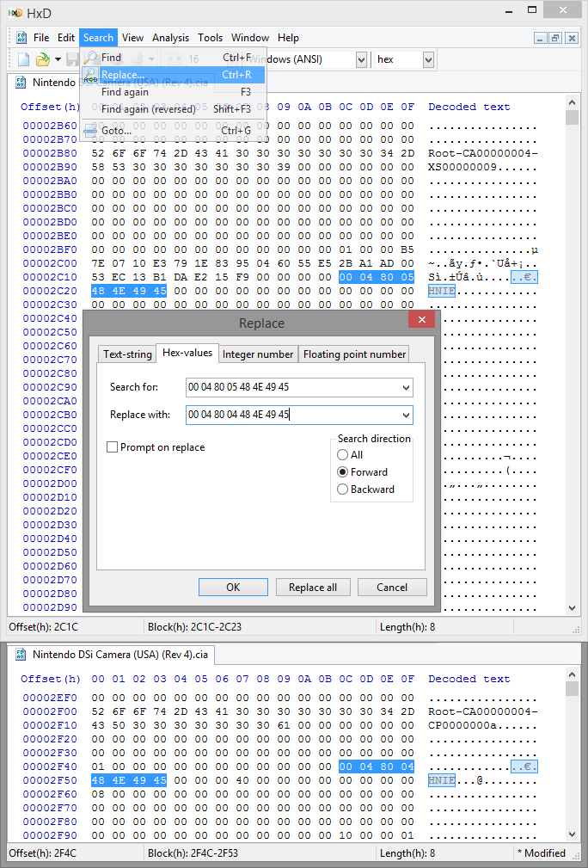Select All search direction

(342, 454)
